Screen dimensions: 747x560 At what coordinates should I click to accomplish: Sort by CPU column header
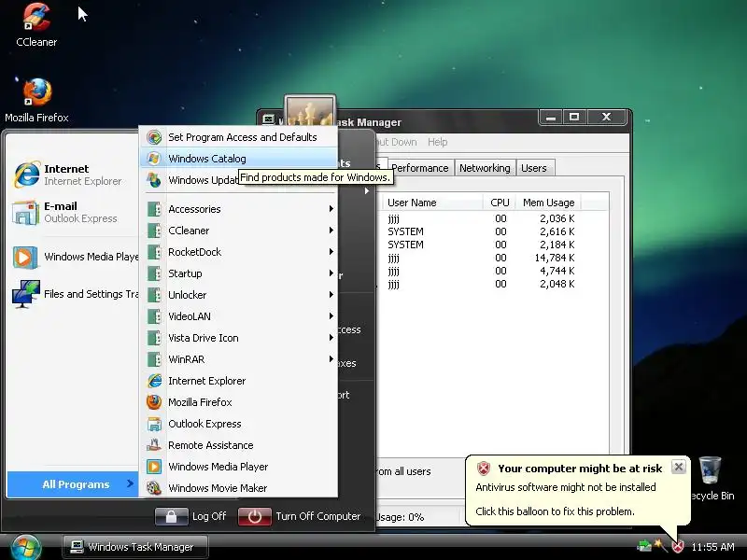(x=500, y=203)
